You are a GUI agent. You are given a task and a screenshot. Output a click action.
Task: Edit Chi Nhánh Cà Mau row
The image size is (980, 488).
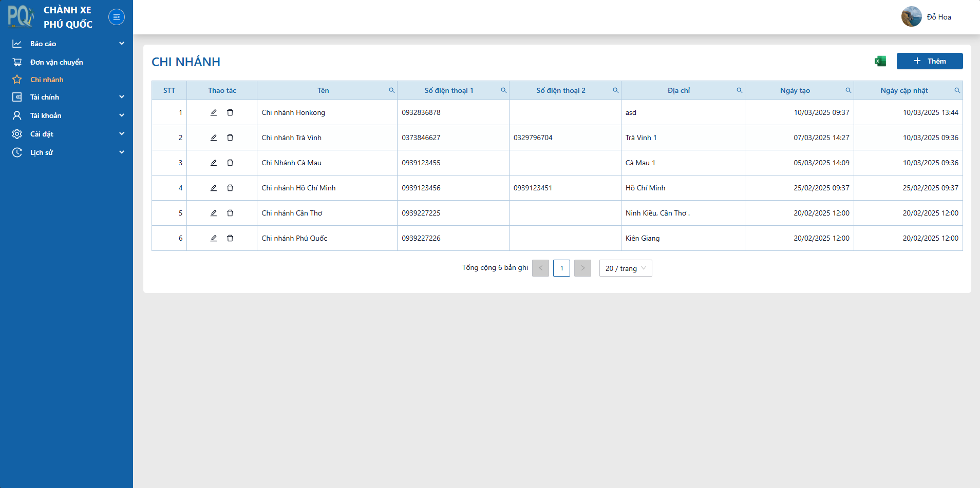[214, 163]
